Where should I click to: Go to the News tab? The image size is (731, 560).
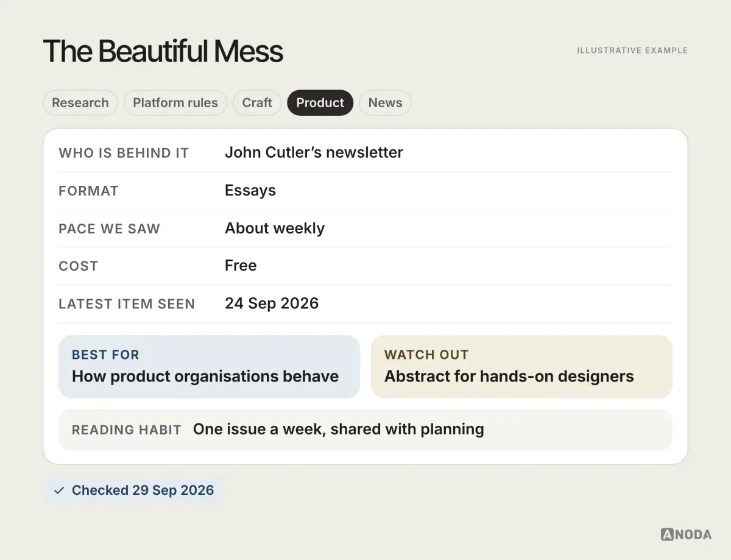(x=385, y=102)
